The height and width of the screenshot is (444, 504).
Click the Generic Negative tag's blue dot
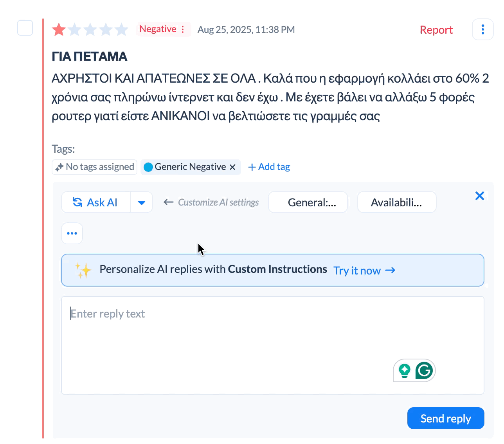pos(148,167)
